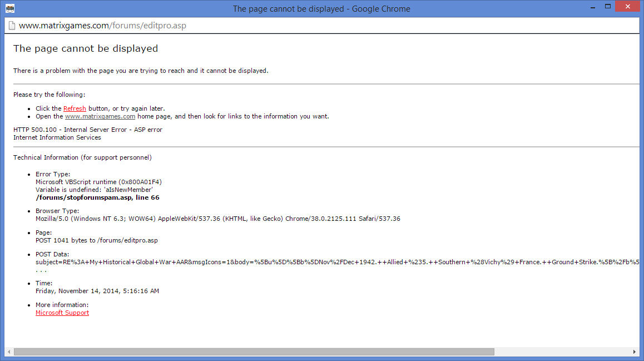Click the Refresh link
The width and height of the screenshot is (644, 361).
[75, 108]
